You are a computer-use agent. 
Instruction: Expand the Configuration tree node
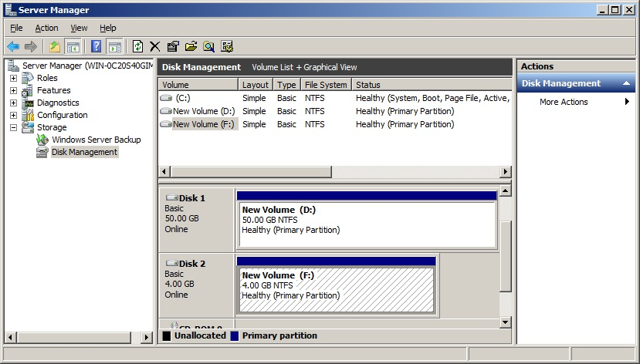point(13,115)
